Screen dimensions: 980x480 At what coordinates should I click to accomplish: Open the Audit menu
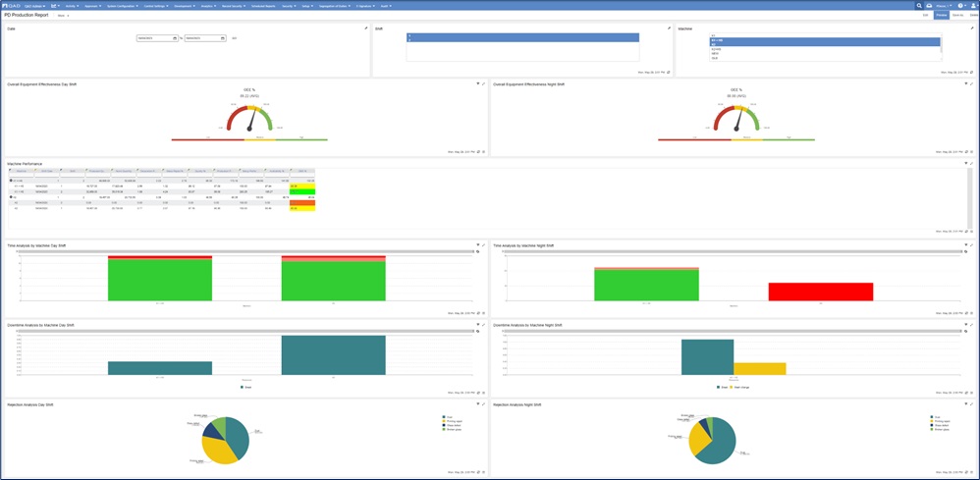(386, 6)
